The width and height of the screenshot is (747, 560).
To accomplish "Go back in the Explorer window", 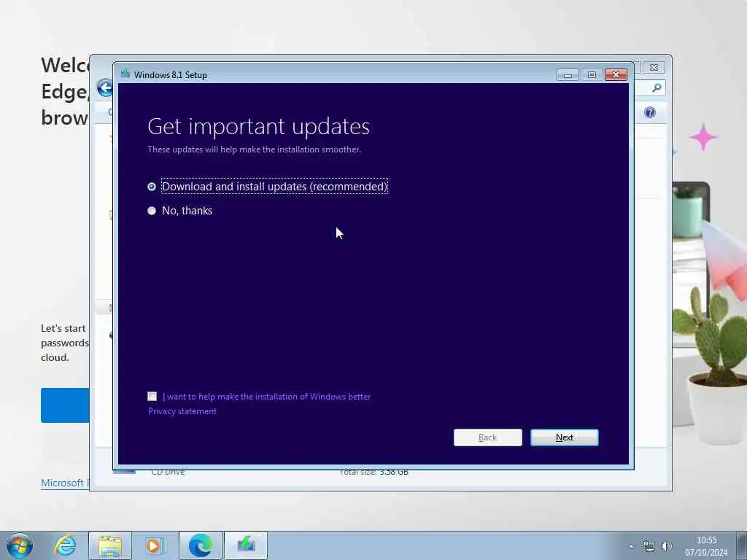I will (x=104, y=88).
